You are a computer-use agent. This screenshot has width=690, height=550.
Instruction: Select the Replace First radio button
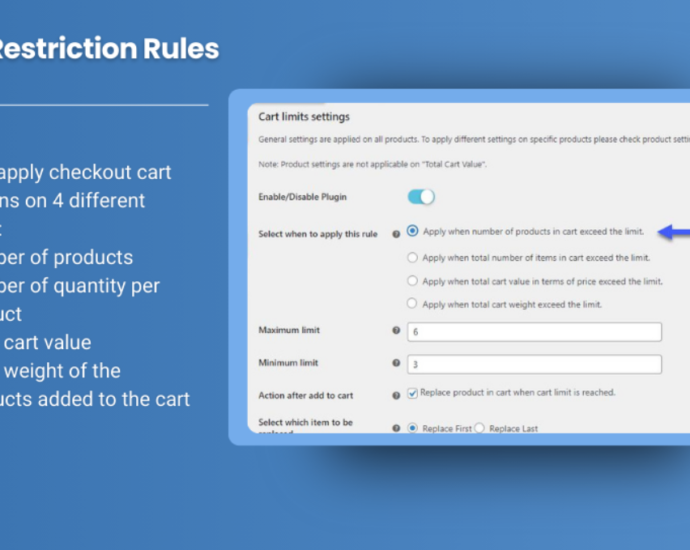click(413, 428)
